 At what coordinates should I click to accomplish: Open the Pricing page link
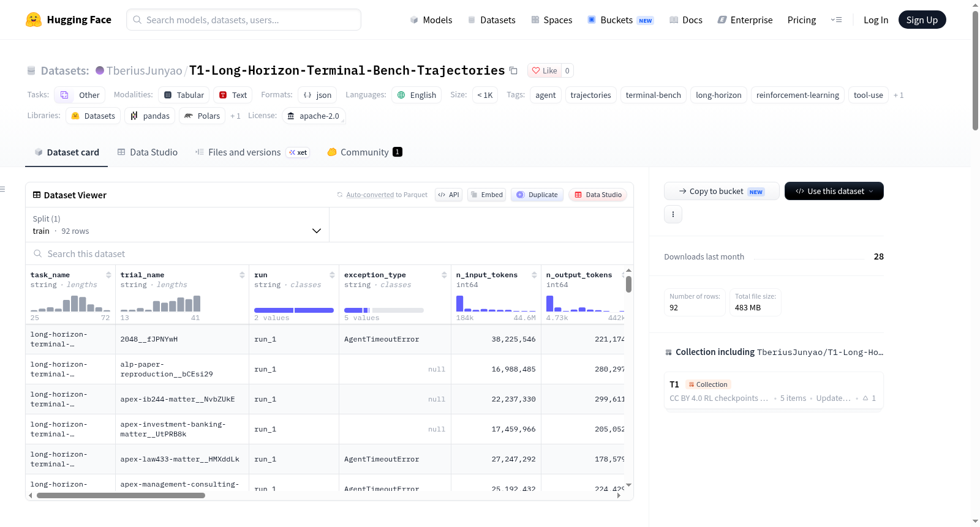[802, 20]
